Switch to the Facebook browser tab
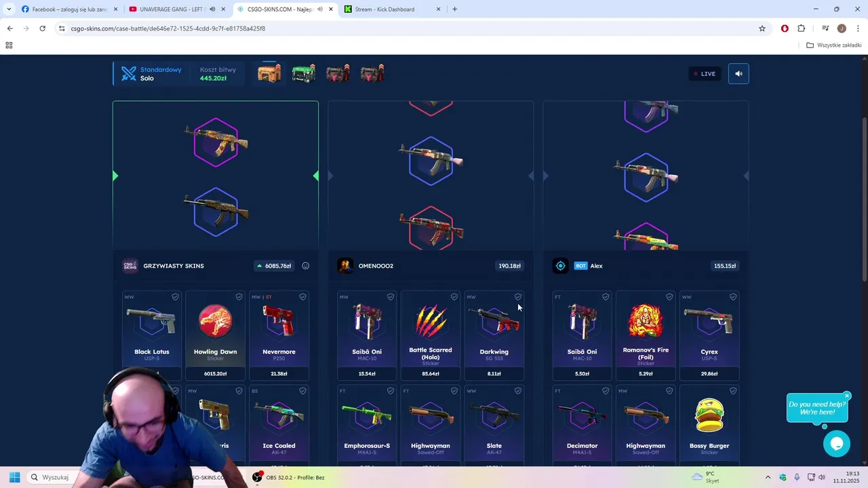The image size is (868, 488). (69, 9)
